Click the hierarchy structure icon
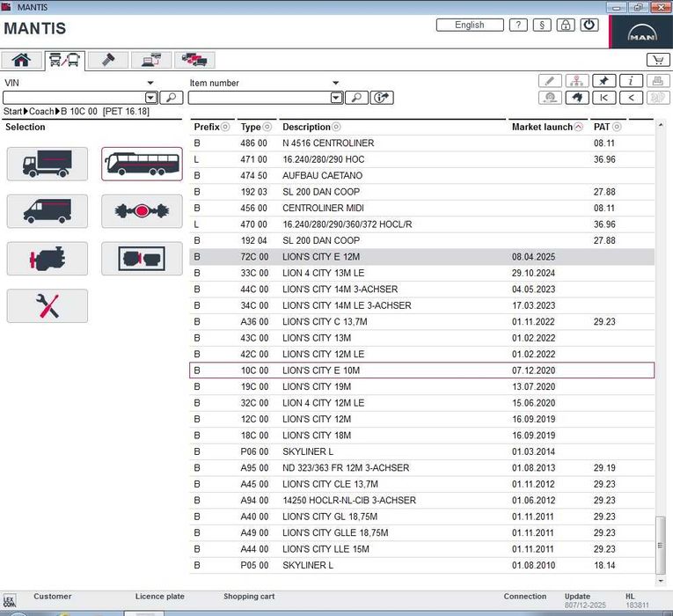The image size is (673, 616). point(577,81)
